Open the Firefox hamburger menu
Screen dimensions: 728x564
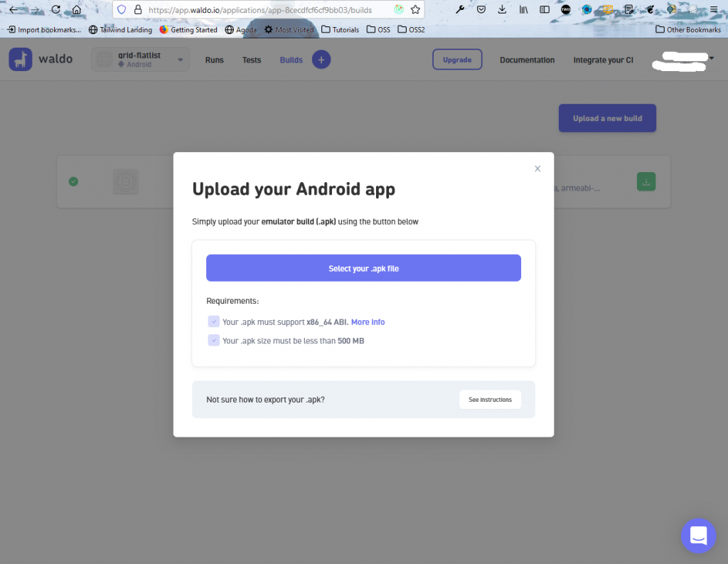[x=714, y=9]
